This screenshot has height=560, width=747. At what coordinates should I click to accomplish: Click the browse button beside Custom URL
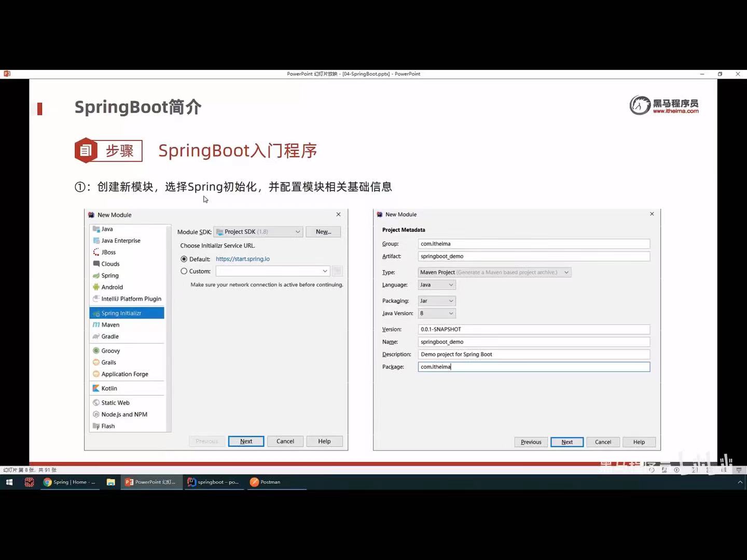pos(337,271)
